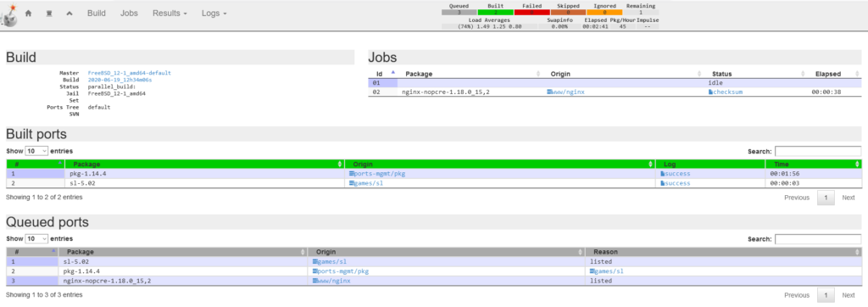Open games/sl origin in Built ports

[369, 183]
